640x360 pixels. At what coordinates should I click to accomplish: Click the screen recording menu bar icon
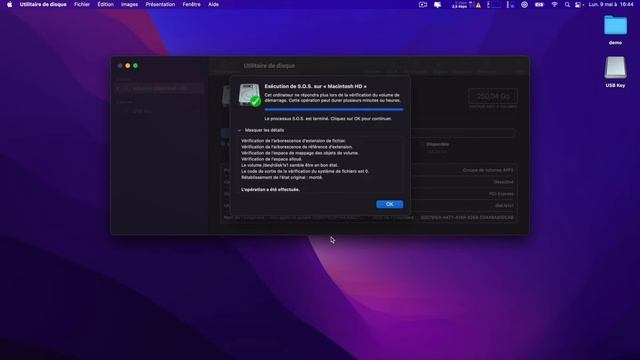423,4
